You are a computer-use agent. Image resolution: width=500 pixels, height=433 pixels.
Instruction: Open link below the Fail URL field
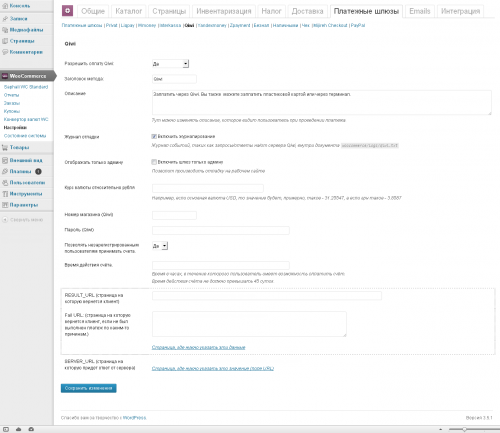(199, 347)
